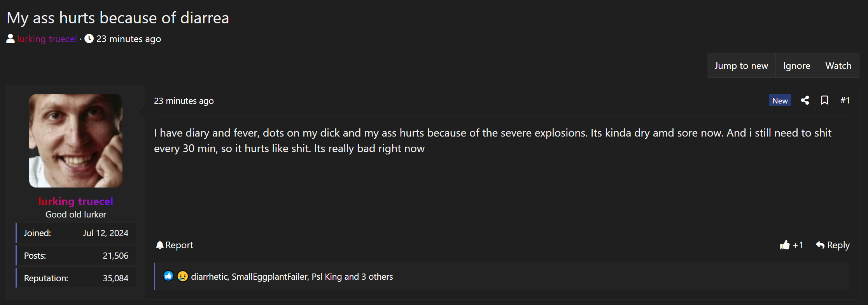Open post number #1 permalink
The width and height of the screenshot is (868, 305).
845,100
